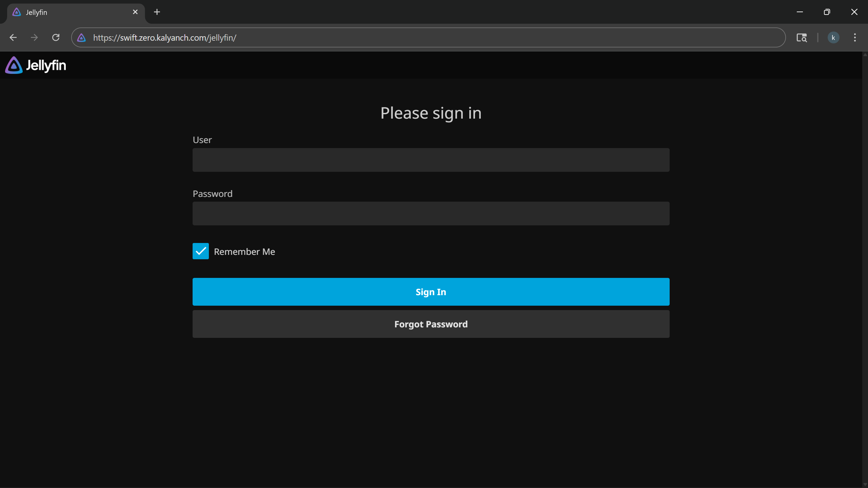Uncheck the Remember Me checkbox
Image resolution: width=868 pixels, height=488 pixels.
[201, 251]
